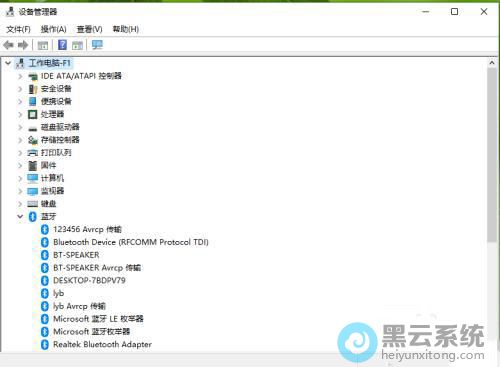Minimize the Device Manager window

click(x=425, y=12)
